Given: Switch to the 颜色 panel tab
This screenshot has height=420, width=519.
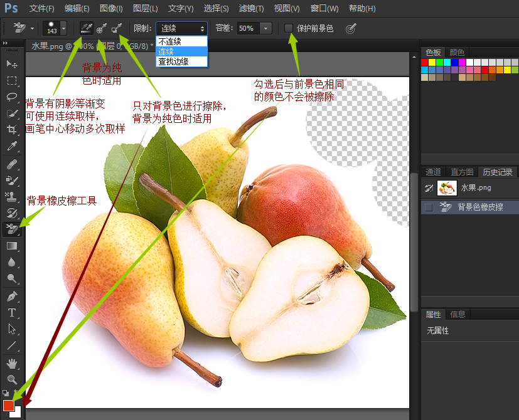Looking at the screenshot, I should [x=457, y=52].
